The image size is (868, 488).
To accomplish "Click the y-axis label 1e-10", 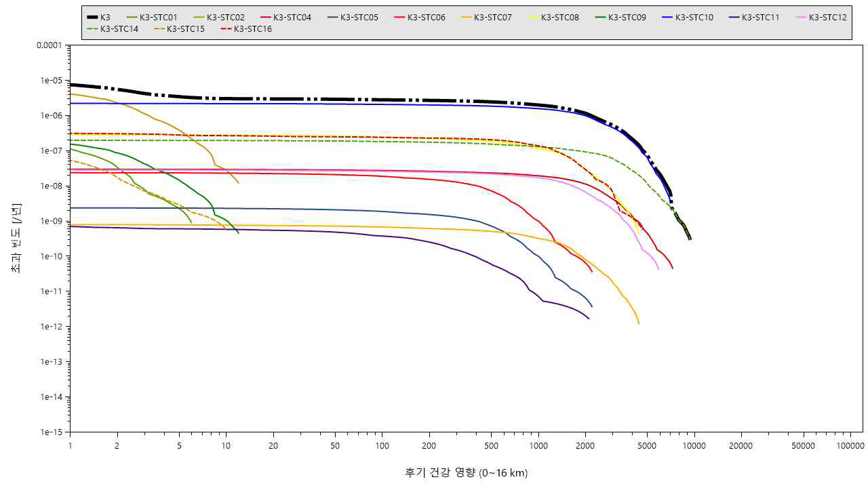I will (x=52, y=257).
